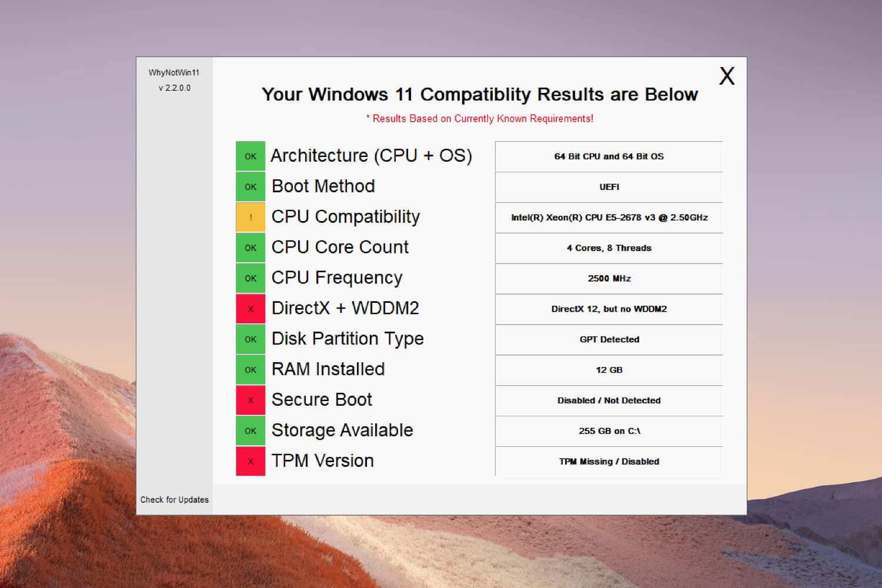Click the green OK badge beside Architecture
Screen dimensions: 882x588
point(250,156)
